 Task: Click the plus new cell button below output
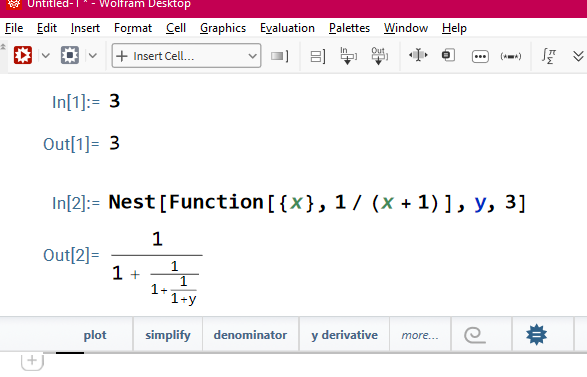(32, 361)
